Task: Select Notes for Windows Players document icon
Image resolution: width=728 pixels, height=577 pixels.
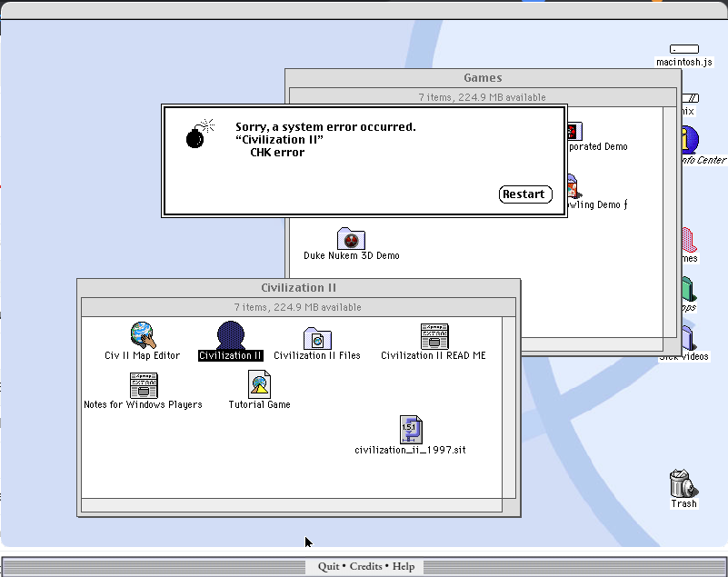Action: tap(144, 385)
